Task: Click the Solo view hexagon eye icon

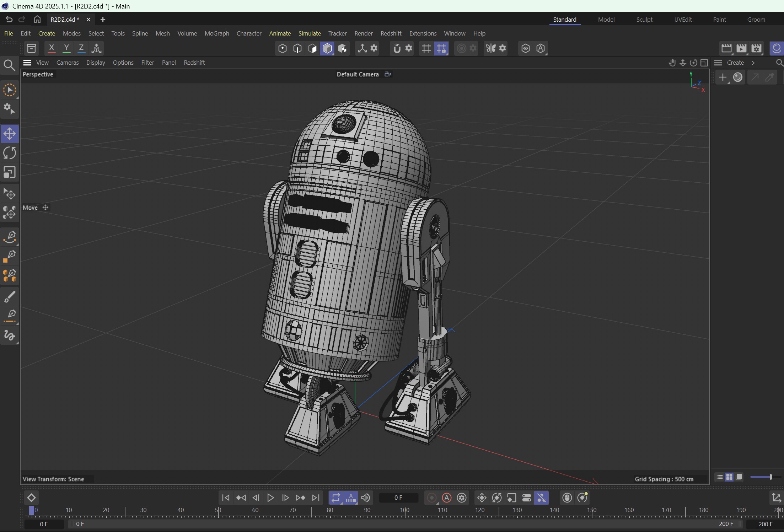Action: [526, 48]
